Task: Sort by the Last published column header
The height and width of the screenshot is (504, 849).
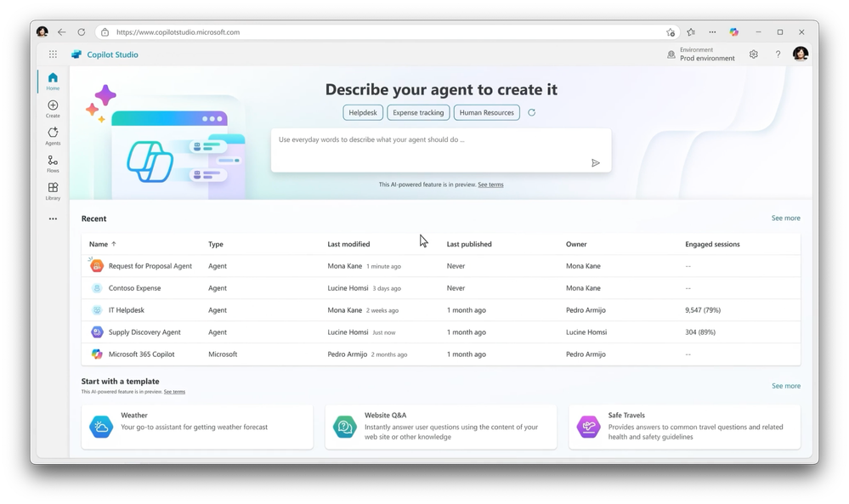Action: 469,244
